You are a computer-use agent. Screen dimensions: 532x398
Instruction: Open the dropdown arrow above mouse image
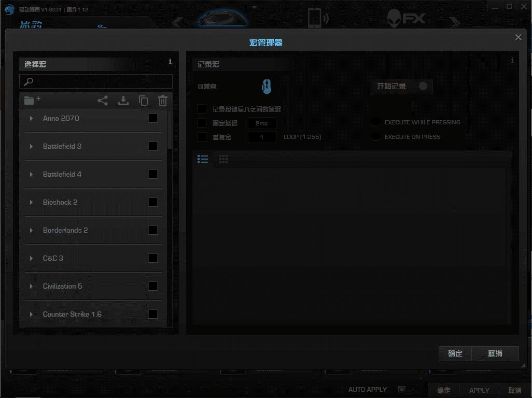[x=255, y=7]
